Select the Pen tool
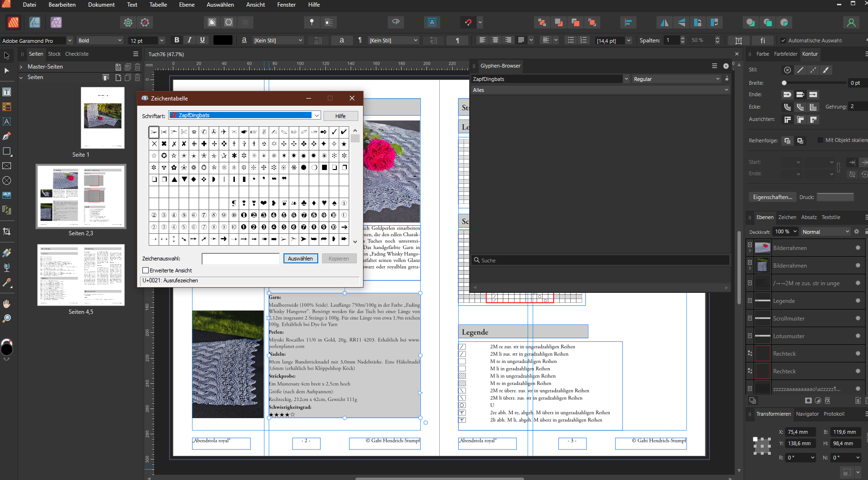Screen dimensions: 868x480 click(7, 136)
